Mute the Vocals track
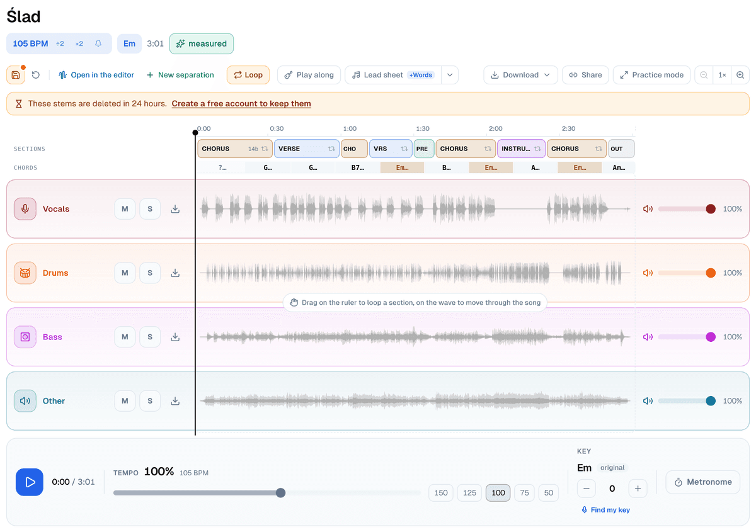Screen dimensions: 756x532 click(125, 209)
